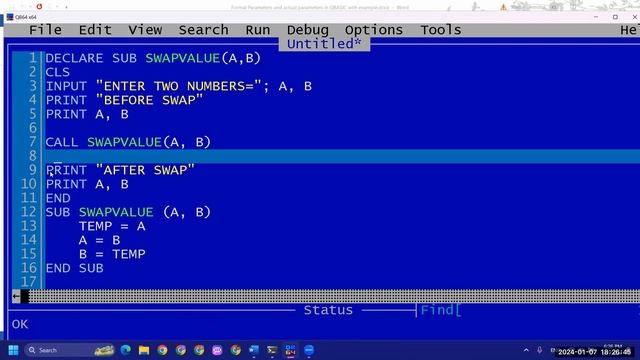Open the Options menu

point(374,30)
